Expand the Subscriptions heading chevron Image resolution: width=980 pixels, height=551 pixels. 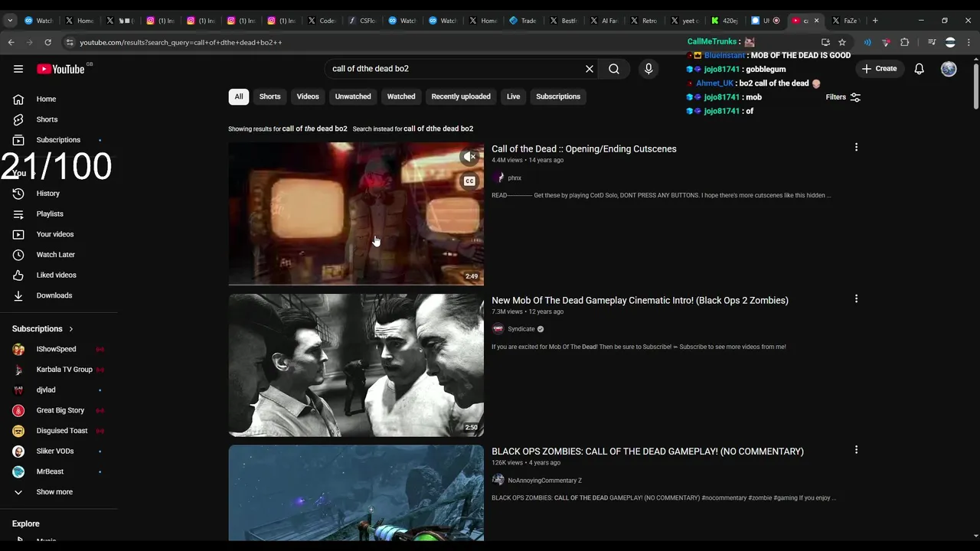click(71, 329)
